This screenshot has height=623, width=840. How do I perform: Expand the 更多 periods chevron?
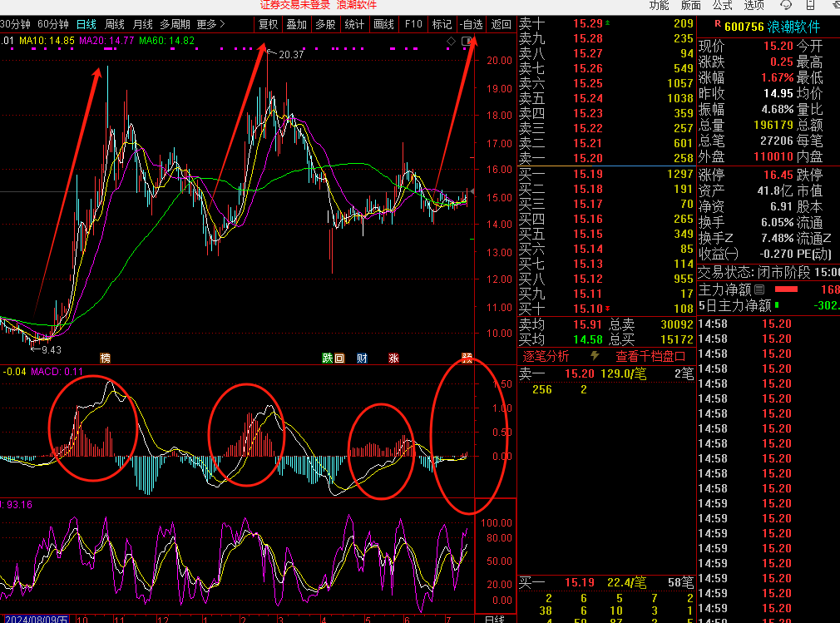pyautogui.click(x=222, y=24)
